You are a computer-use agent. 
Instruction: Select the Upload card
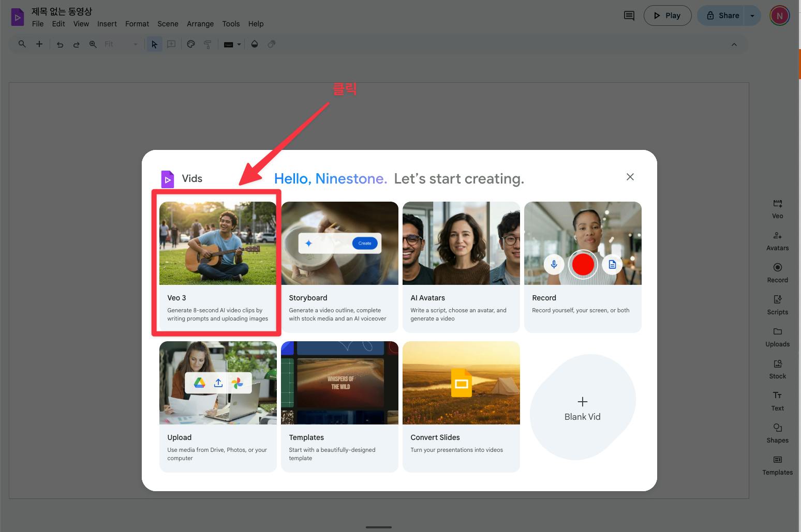pyautogui.click(x=218, y=406)
